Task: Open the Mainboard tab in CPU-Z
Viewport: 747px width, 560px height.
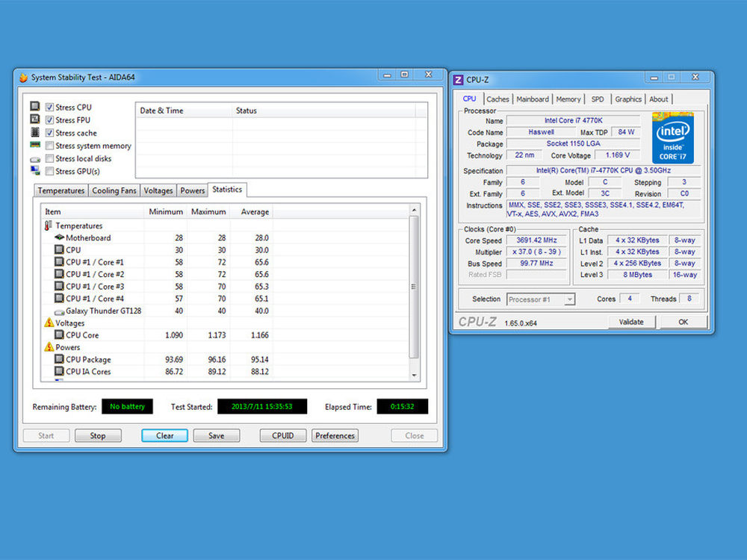Action: click(533, 99)
